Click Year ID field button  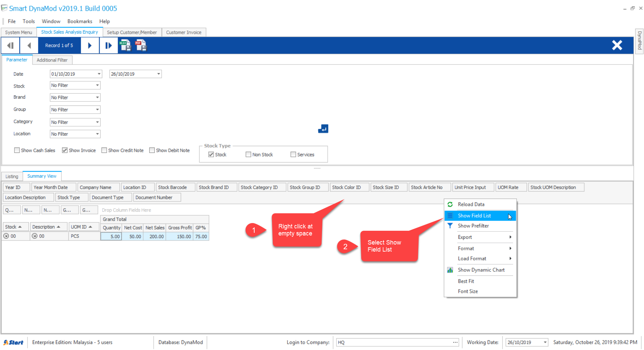click(x=16, y=187)
